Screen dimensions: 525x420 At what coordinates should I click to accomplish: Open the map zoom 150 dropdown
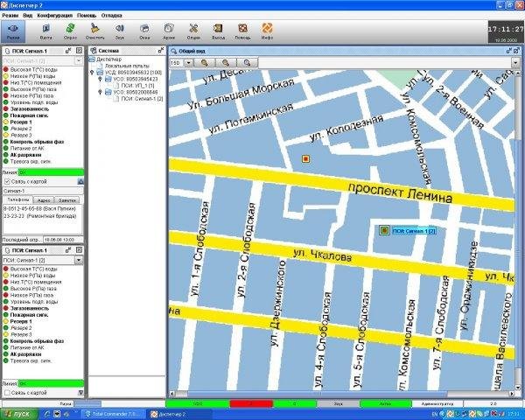189,63
